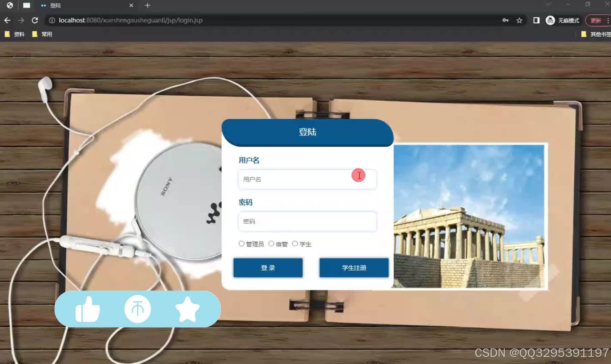This screenshot has height=364, width=611.
Task: Toggle the browser side panel icon
Action: 536,21
